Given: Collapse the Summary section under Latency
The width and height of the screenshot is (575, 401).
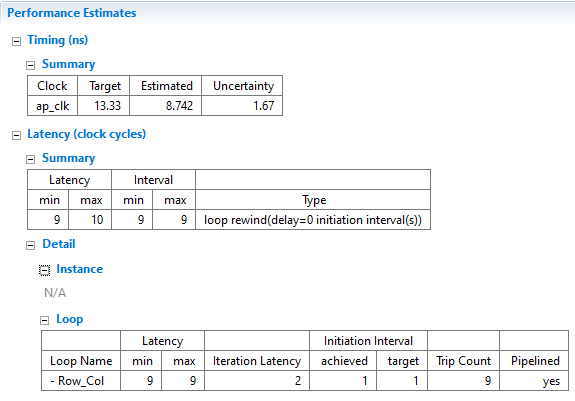Looking at the screenshot, I should click(x=30, y=159).
